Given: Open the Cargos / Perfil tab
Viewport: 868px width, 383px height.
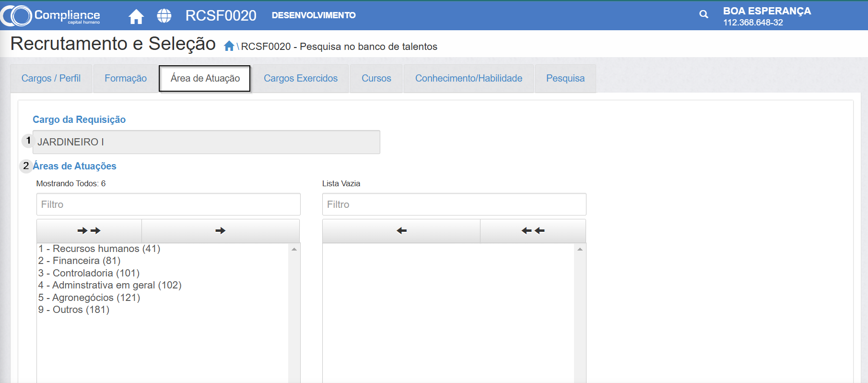Looking at the screenshot, I should (51, 78).
